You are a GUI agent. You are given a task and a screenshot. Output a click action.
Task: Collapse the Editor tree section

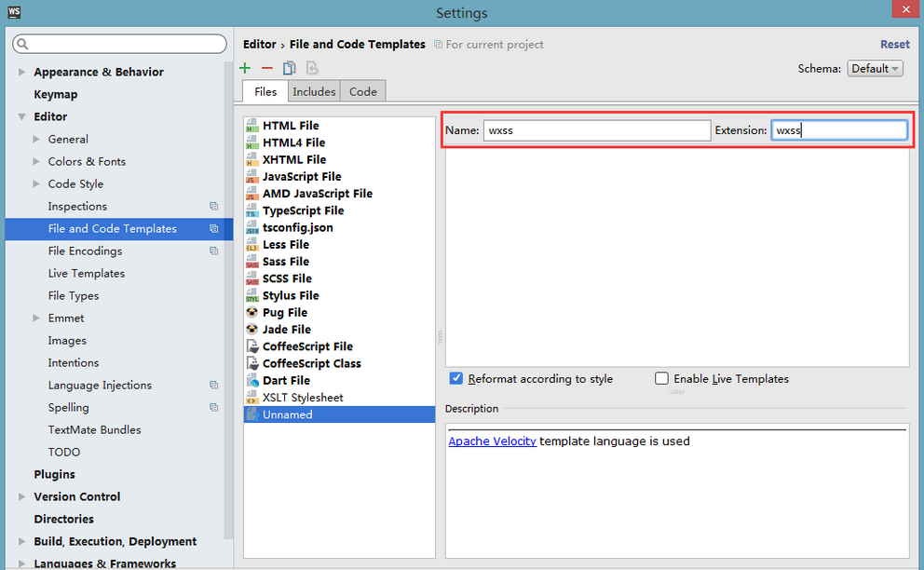click(21, 116)
